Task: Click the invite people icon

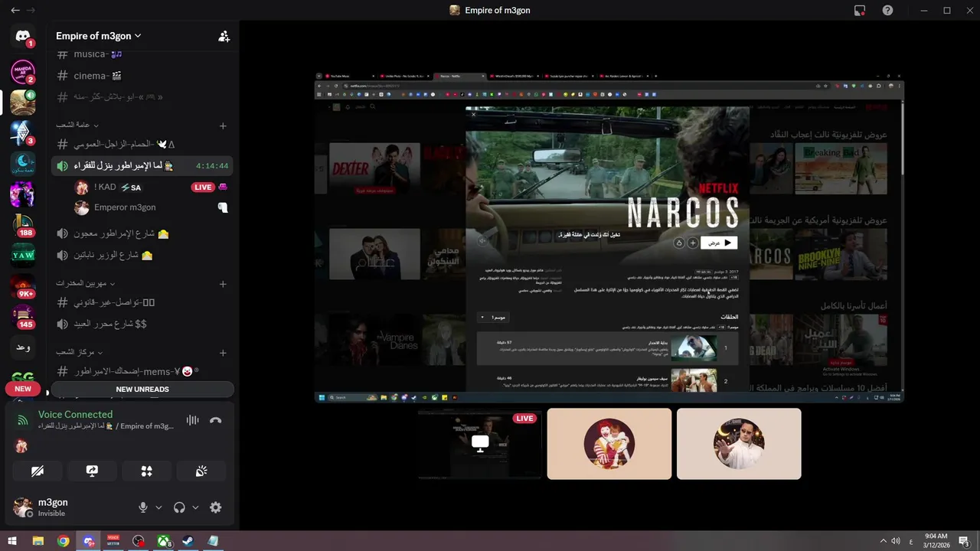Action: click(224, 36)
